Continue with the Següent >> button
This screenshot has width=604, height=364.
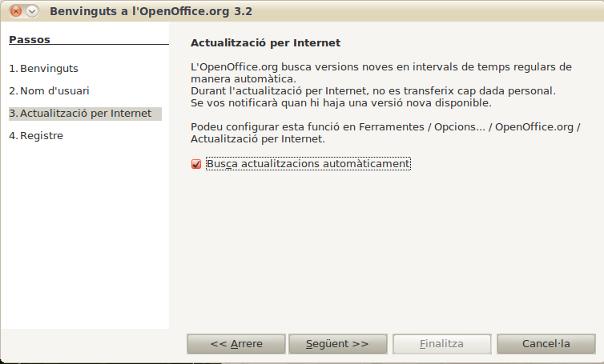[338, 344]
